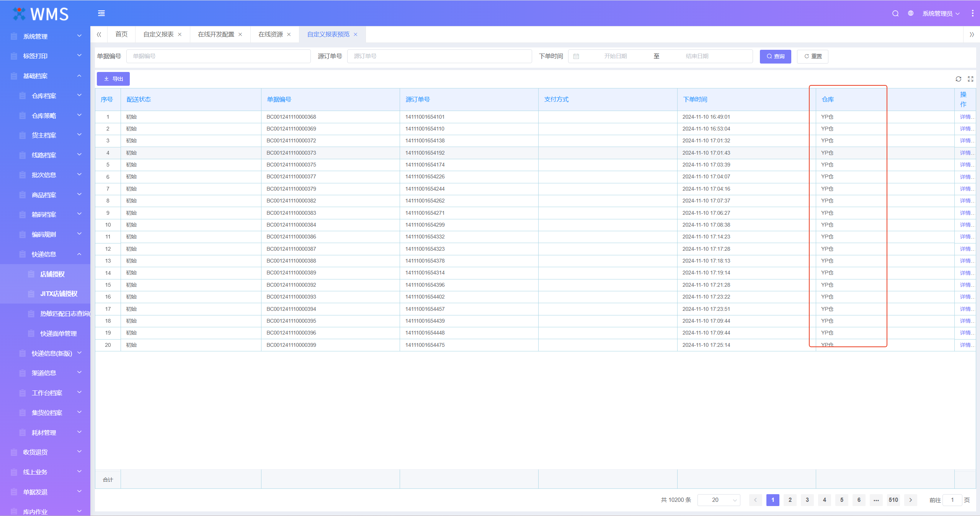
Task: Select the 自定义报表预览 tab
Action: pyautogui.click(x=328, y=34)
